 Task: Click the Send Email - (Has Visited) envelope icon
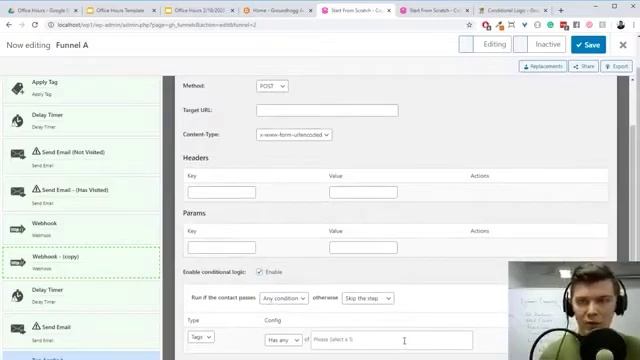[x=18, y=192]
